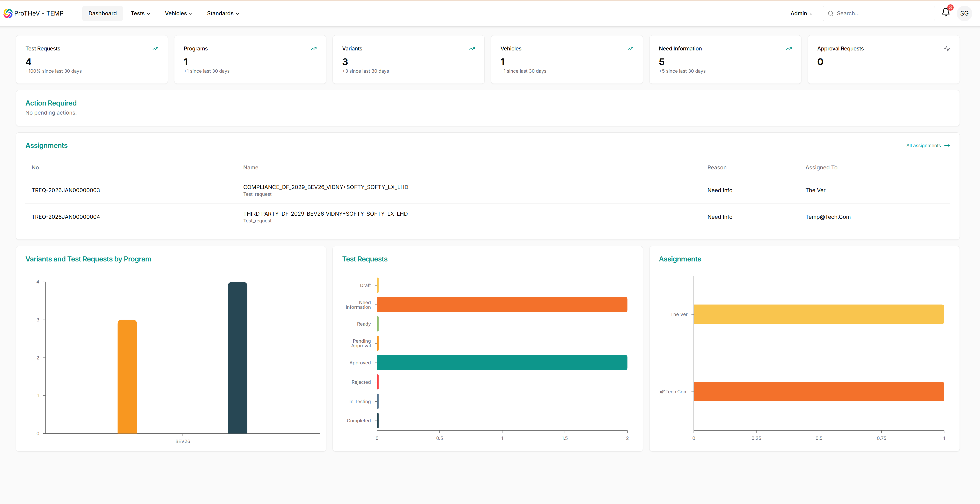This screenshot has width=980, height=504.
Task: Click the trend icon on Vehicles card
Action: click(630, 49)
